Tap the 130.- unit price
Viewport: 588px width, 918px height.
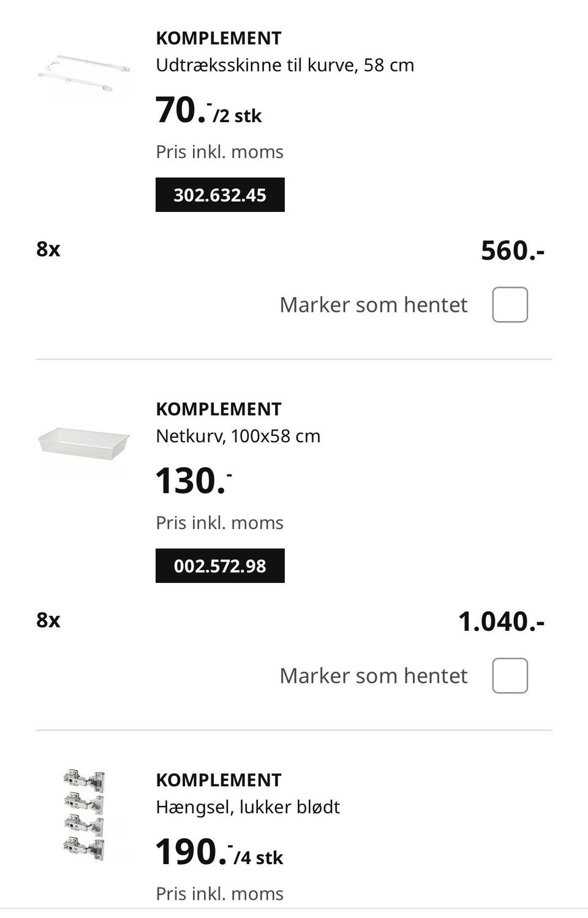194,481
